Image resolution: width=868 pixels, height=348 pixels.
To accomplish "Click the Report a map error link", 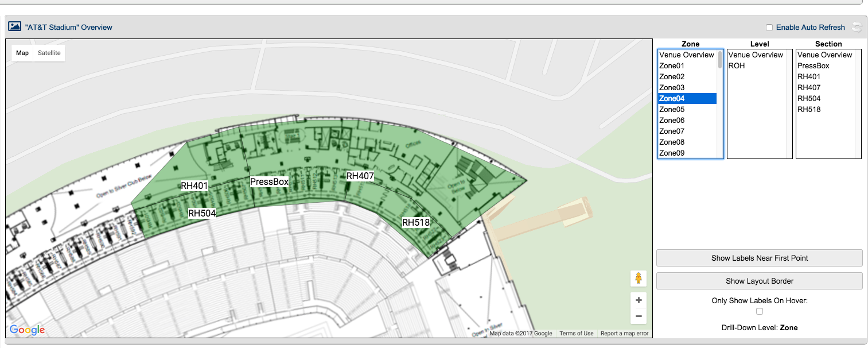I will coord(624,333).
